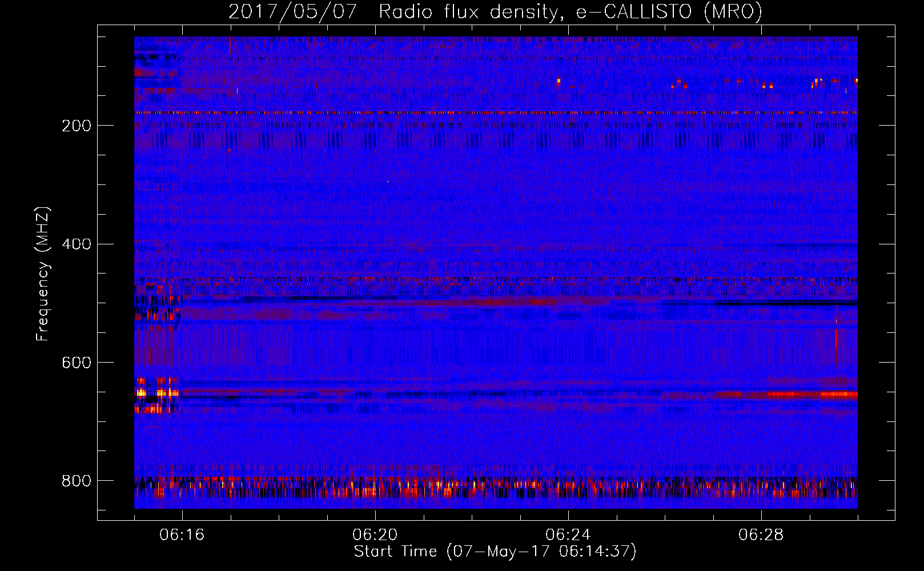Select the 200 frequency tick label

click(77, 126)
